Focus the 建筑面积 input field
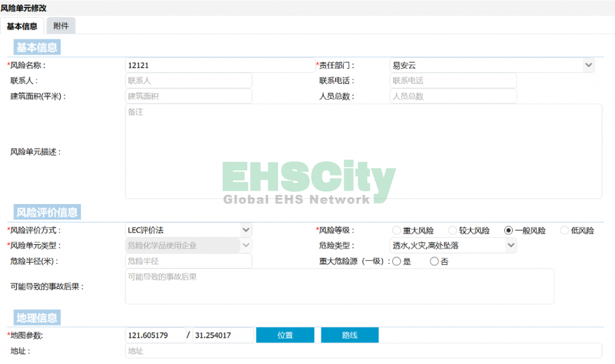This screenshot has width=615, height=364. (x=188, y=97)
